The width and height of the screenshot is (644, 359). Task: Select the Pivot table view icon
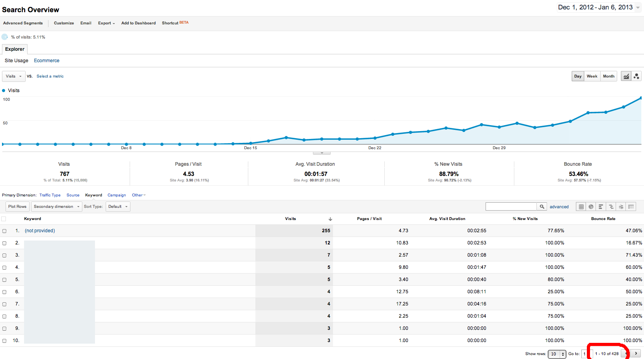tap(631, 207)
